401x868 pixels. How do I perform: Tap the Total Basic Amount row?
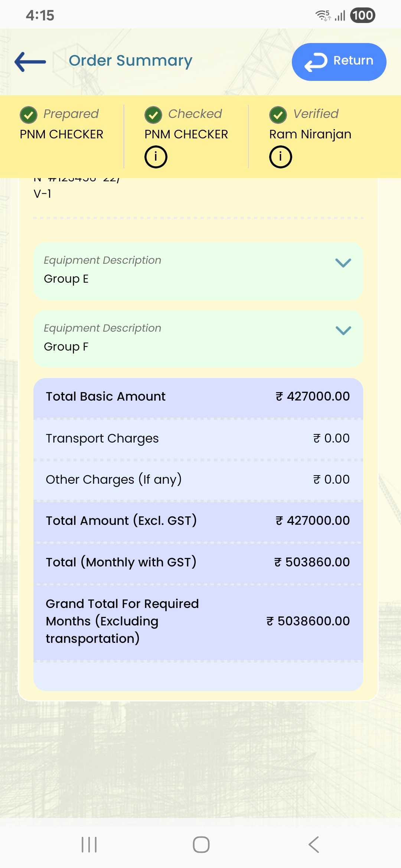(198, 397)
